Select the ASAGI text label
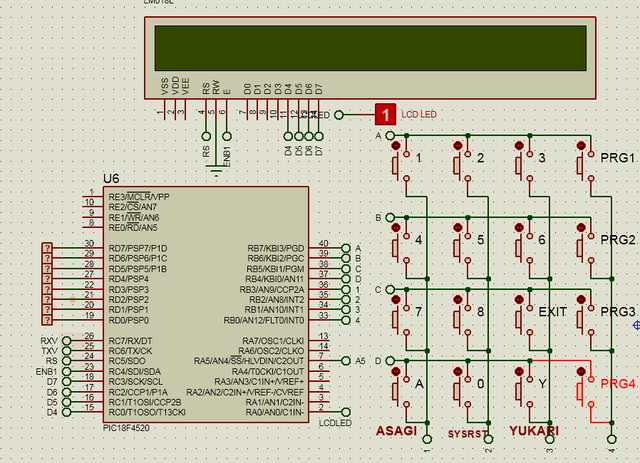Image resolution: width=640 pixels, height=463 pixels. click(x=396, y=431)
